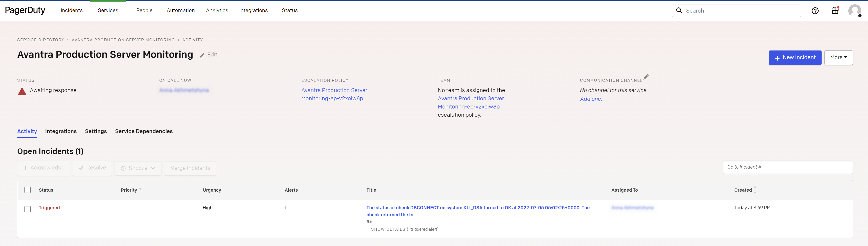Viewport: 868px width, 246px height.
Task: Click the pencil icon next to service title
Action: 202,56
